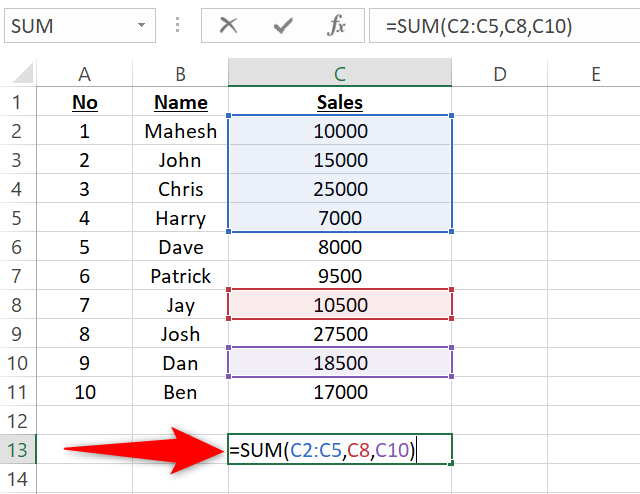This screenshot has height=494, width=640.
Task: Click cell containing Mahesh
Action: [x=180, y=131]
